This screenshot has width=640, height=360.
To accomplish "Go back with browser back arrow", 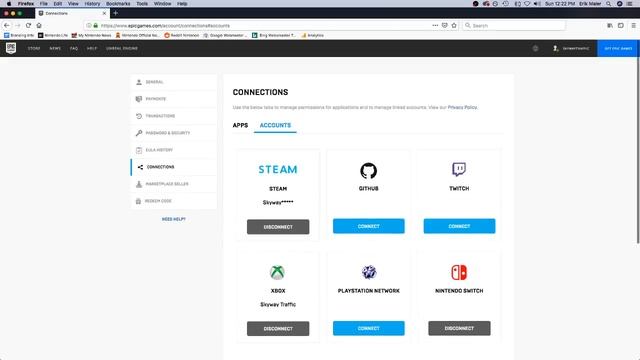I will [x=7, y=25].
